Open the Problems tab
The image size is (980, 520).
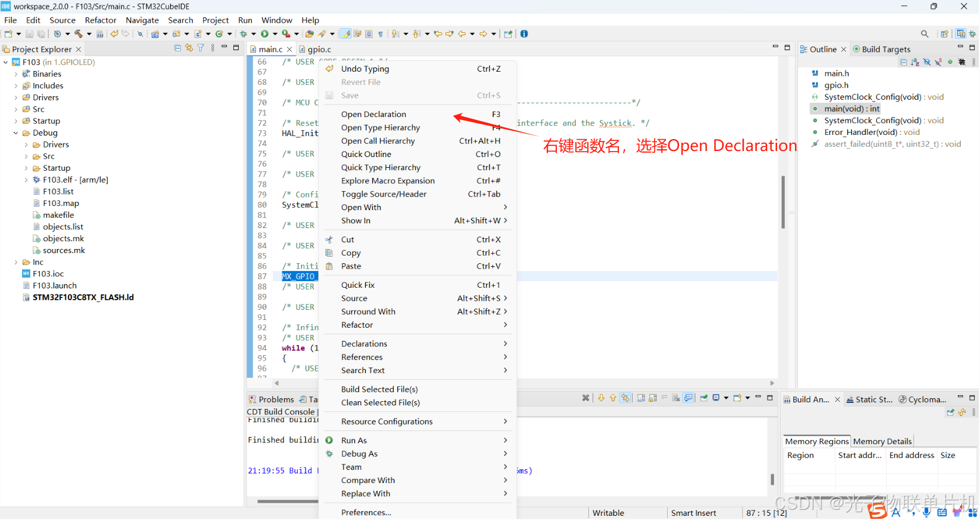[x=271, y=399]
